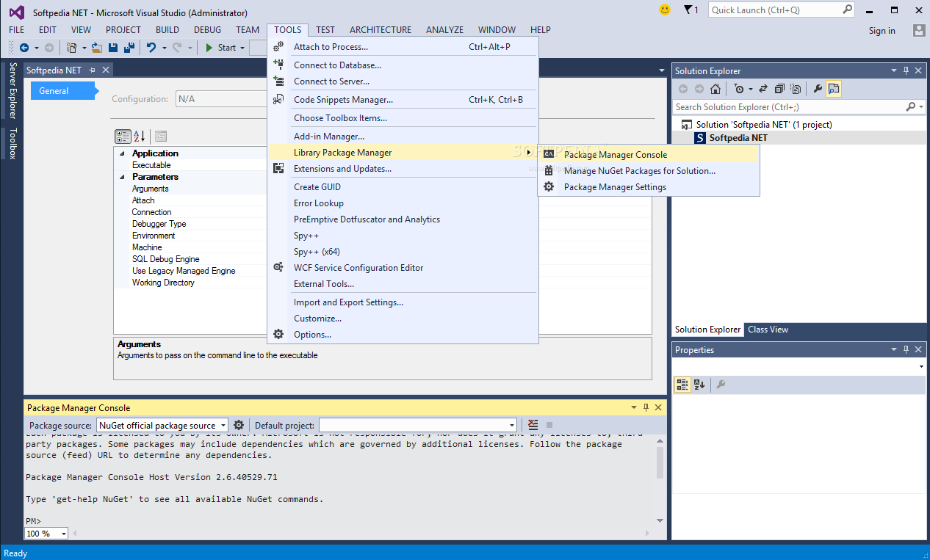Screen dimensions: 930x560
Task: Click the Toolbox side tab
Action: pyautogui.click(x=12, y=143)
